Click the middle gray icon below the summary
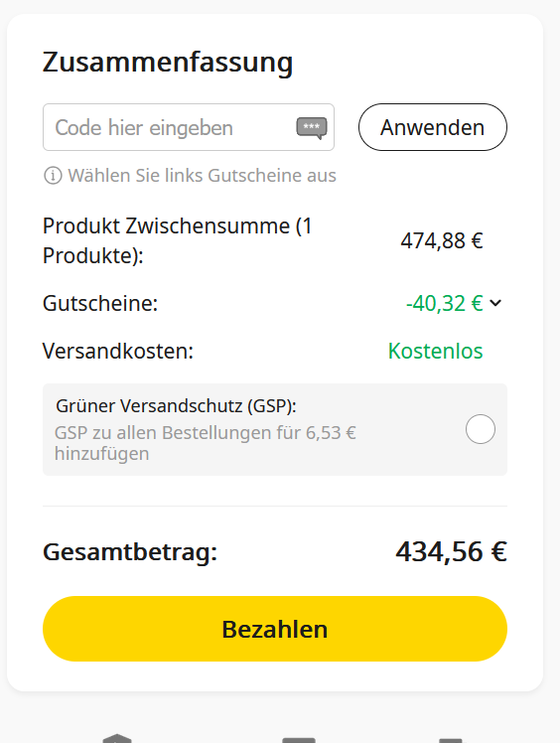The width and height of the screenshot is (560, 743). point(299,740)
